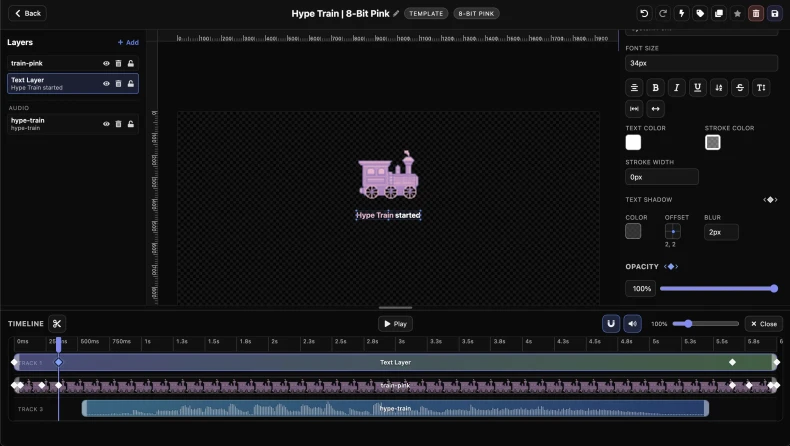Close the timeline panel

pos(763,324)
